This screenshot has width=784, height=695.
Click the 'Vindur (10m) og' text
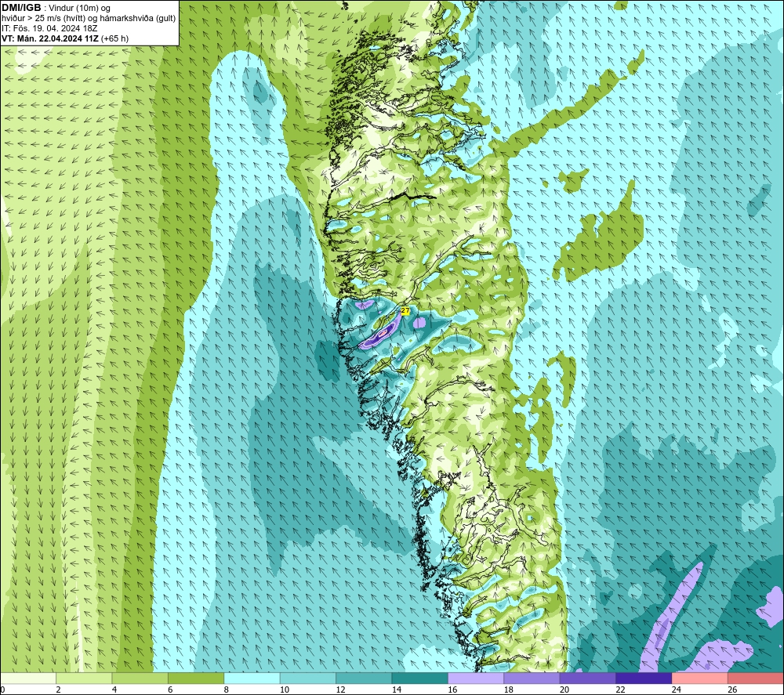(x=79, y=9)
